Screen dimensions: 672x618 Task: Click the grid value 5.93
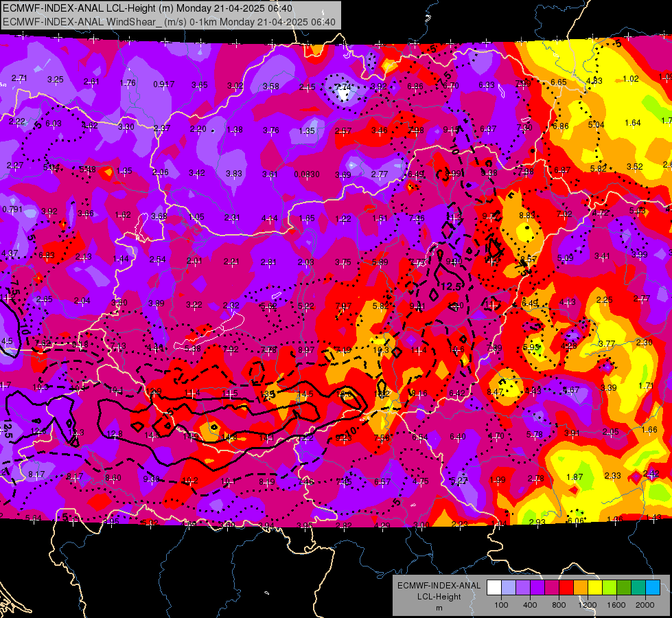click(531, 347)
